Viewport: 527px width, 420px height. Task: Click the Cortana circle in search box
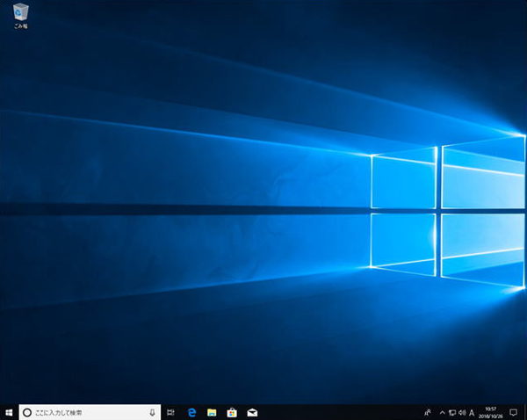click(x=27, y=412)
